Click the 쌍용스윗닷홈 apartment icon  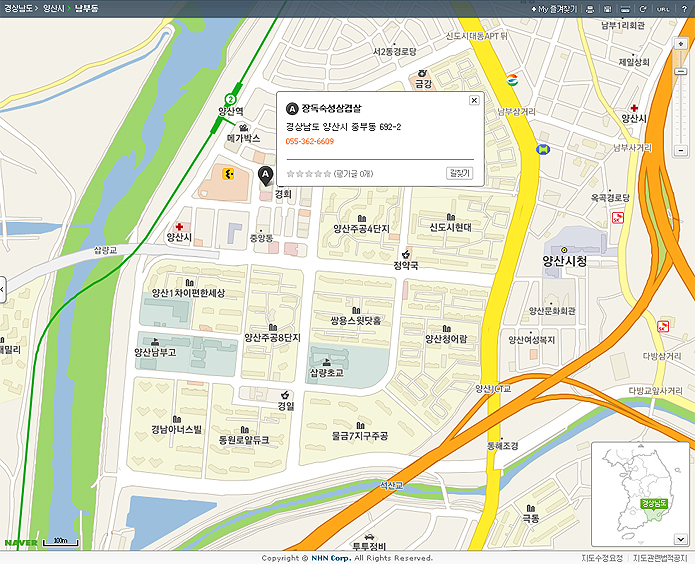click(355, 310)
